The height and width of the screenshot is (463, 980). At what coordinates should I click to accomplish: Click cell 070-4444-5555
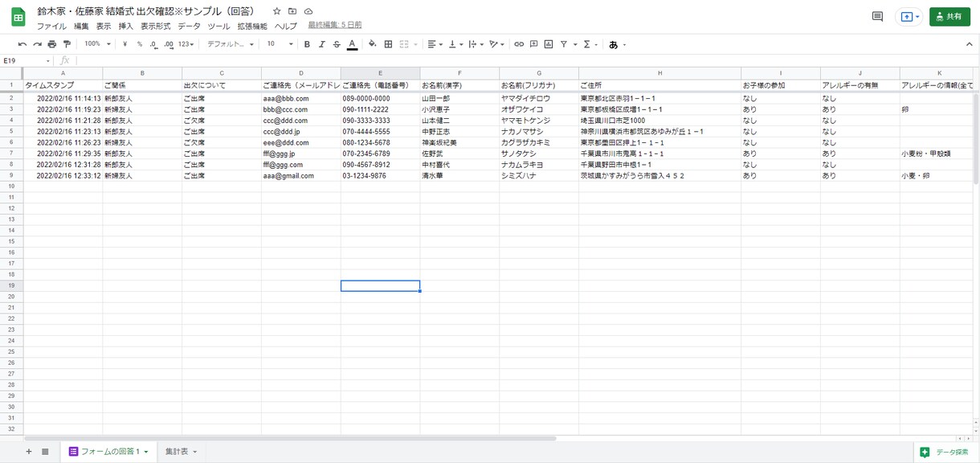380,131
